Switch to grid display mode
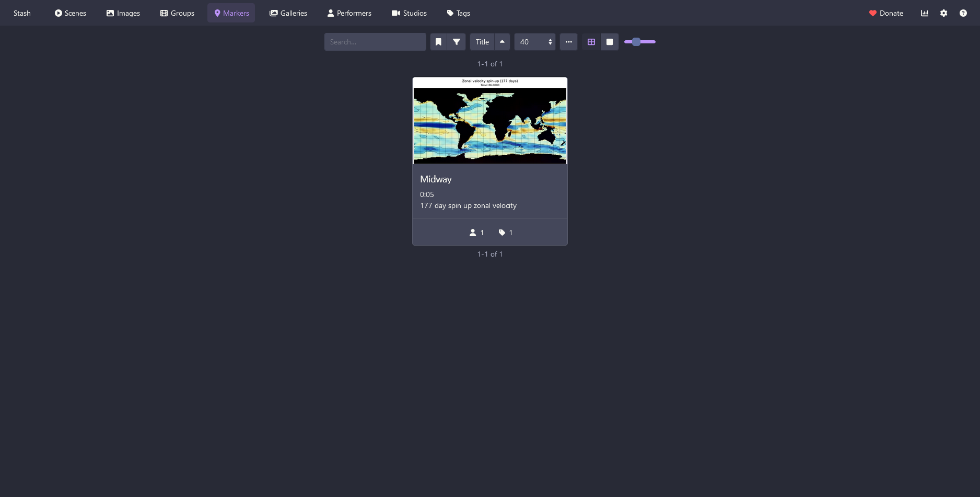 tap(591, 42)
